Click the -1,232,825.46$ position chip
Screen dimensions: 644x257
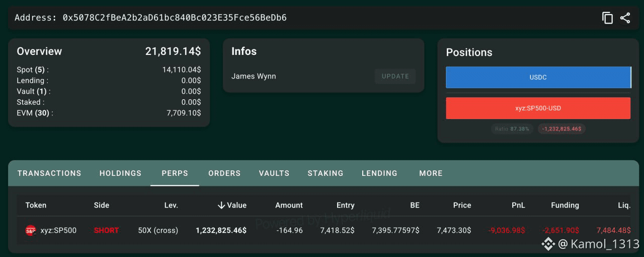[562, 129]
